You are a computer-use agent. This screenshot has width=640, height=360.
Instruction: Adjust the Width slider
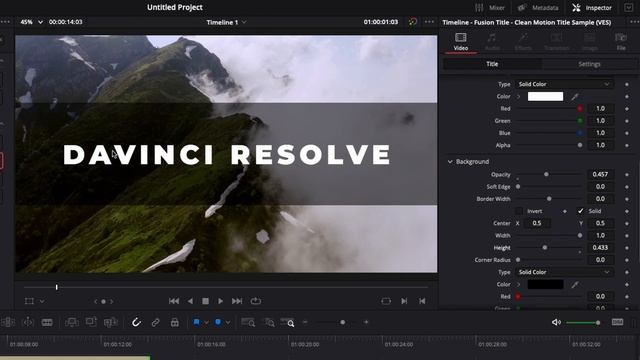(549, 236)
